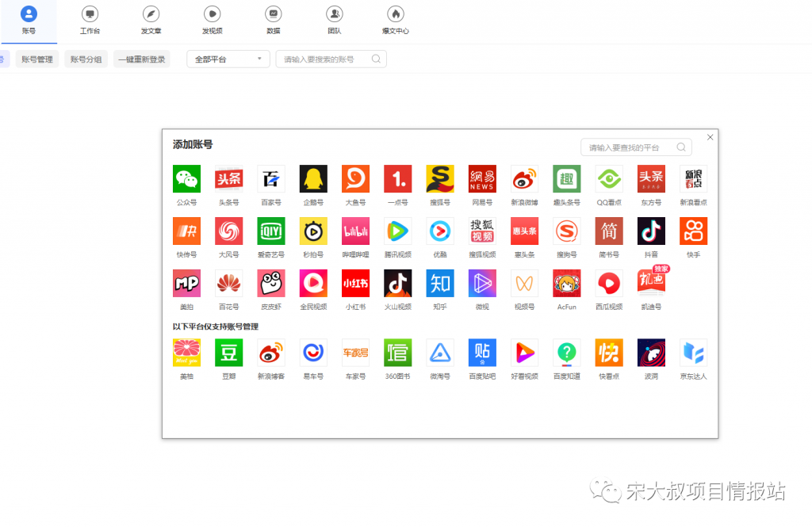Viewport: 812px width, 527px height.
Task: Select the 凯迪号 platform icon
Action: click(651, 284)
